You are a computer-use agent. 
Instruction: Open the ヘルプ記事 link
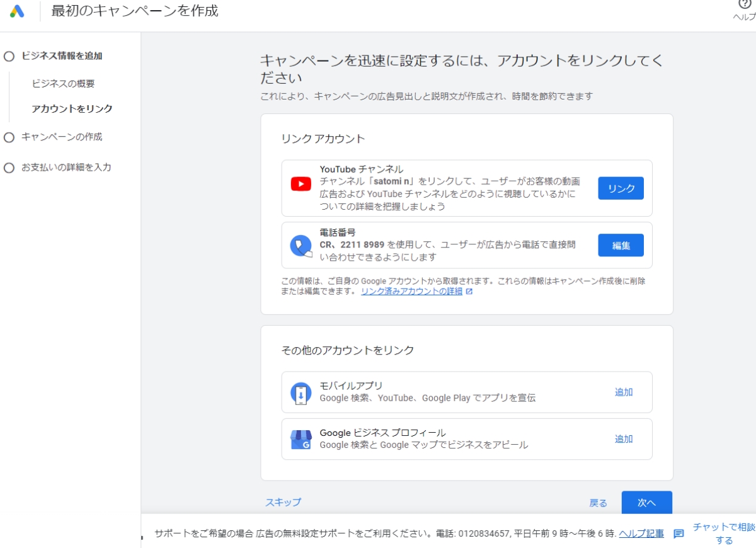tap(641, 534)
